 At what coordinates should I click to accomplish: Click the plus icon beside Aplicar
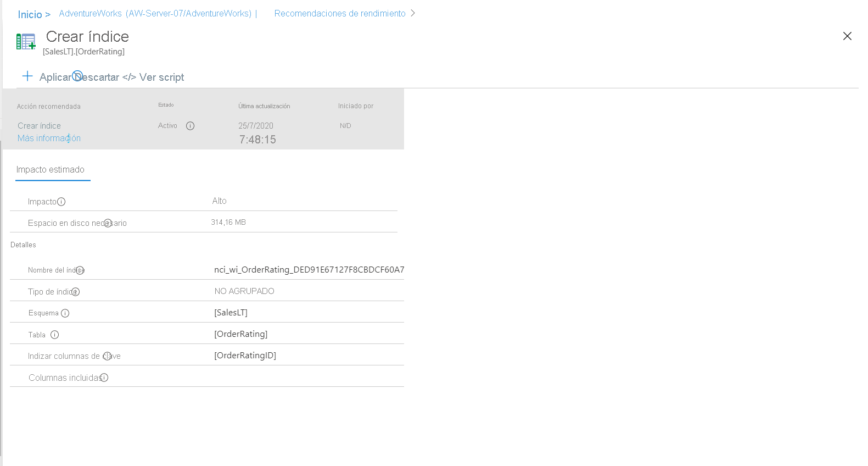point(27,76)
